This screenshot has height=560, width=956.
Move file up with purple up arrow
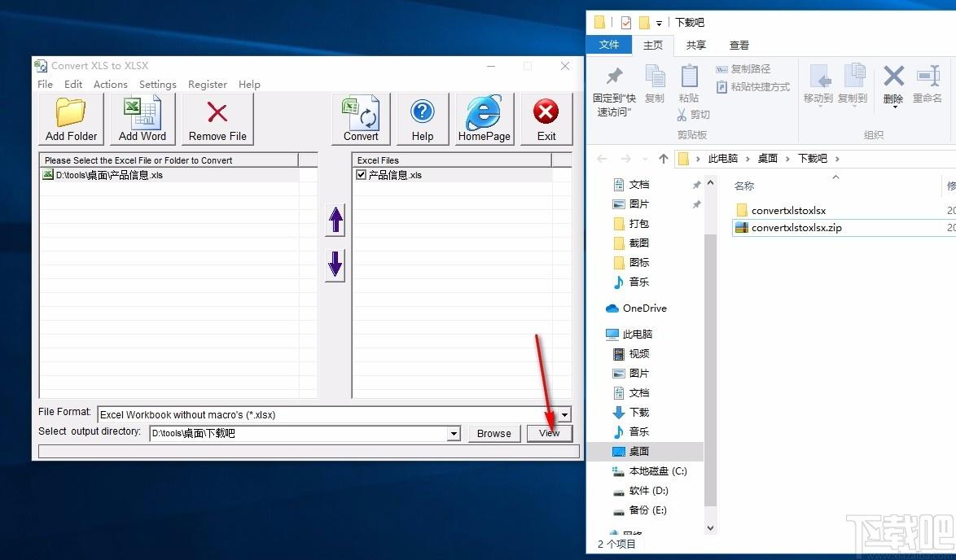click(335, 220)
